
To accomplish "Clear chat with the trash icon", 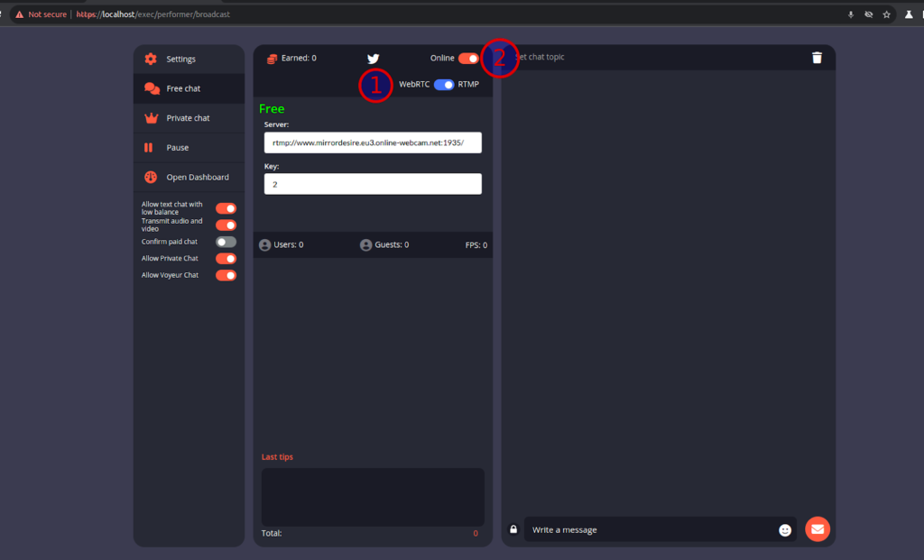I will [x=817, y=57].
